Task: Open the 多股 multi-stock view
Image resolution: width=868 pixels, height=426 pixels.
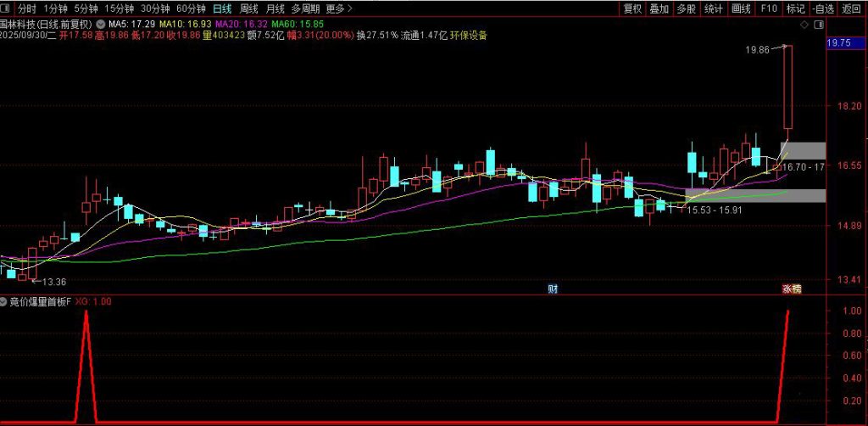Action: (x=687, y=8)
